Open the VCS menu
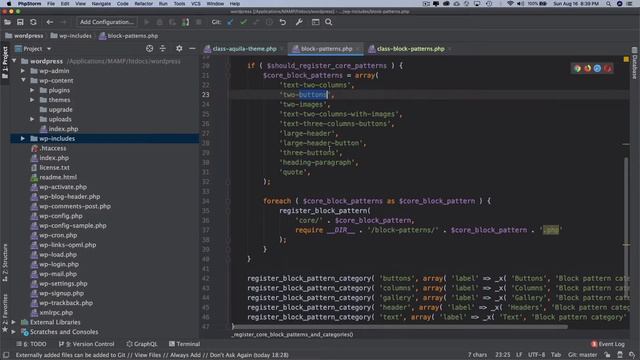 [196, 4]
